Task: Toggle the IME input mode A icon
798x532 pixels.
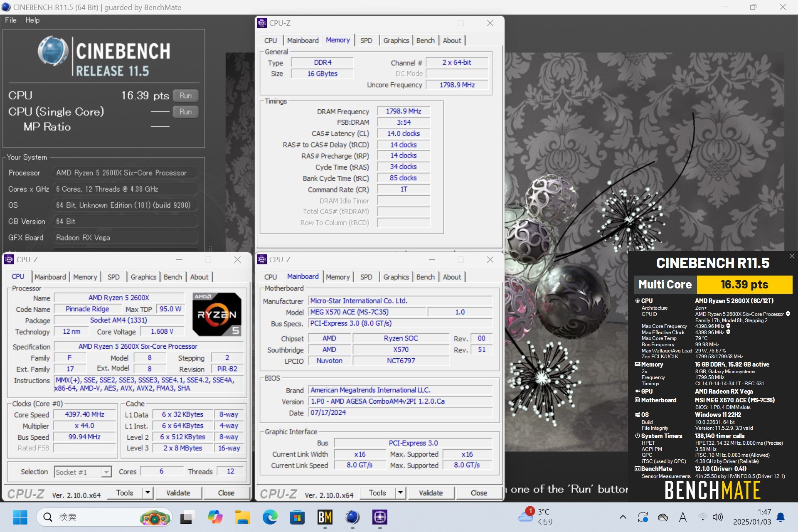Action: pos(682,517)
